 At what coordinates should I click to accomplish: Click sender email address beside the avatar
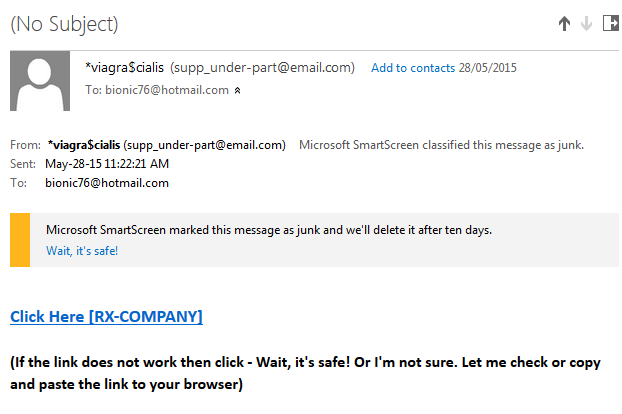[263, 68]
